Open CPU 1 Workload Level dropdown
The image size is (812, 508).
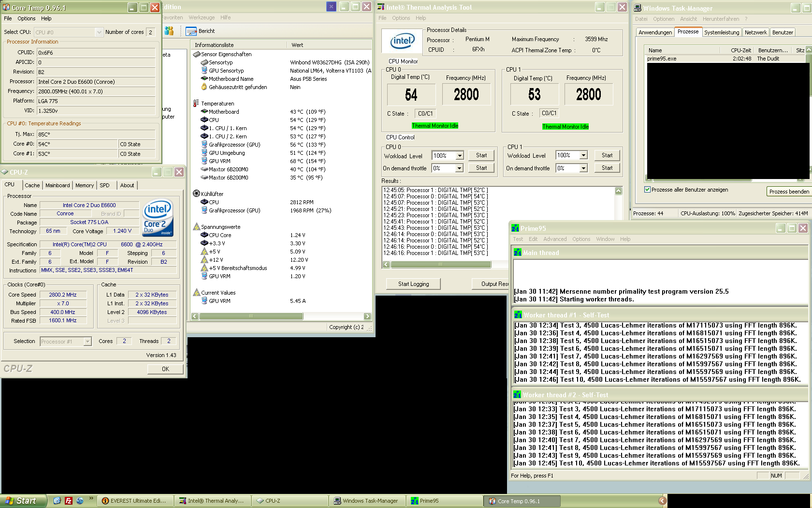[x=583, y=155]
